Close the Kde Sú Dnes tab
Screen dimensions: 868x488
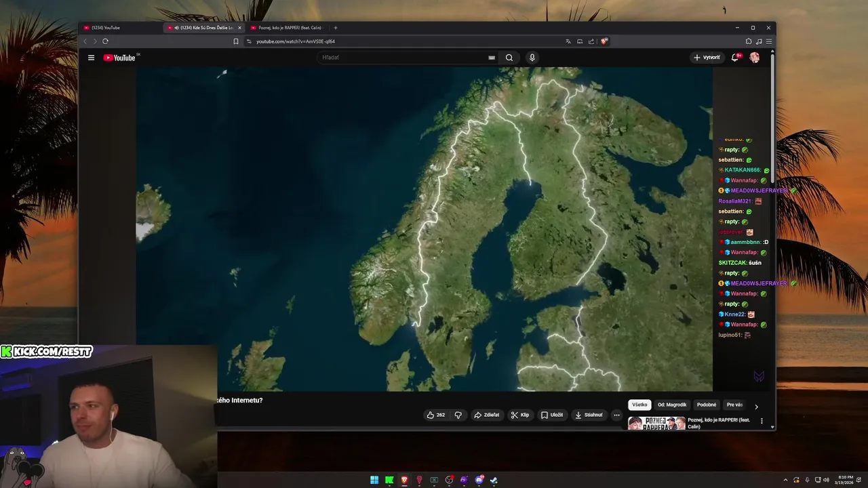tap(239, 28)
